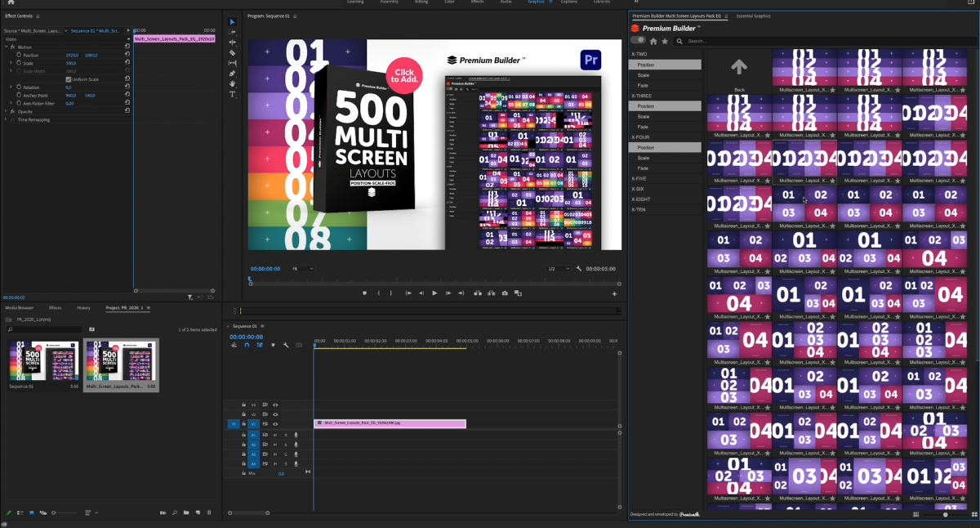Expand the Rotation property
This screenshot has height=528, width=980.
[11, 87]
